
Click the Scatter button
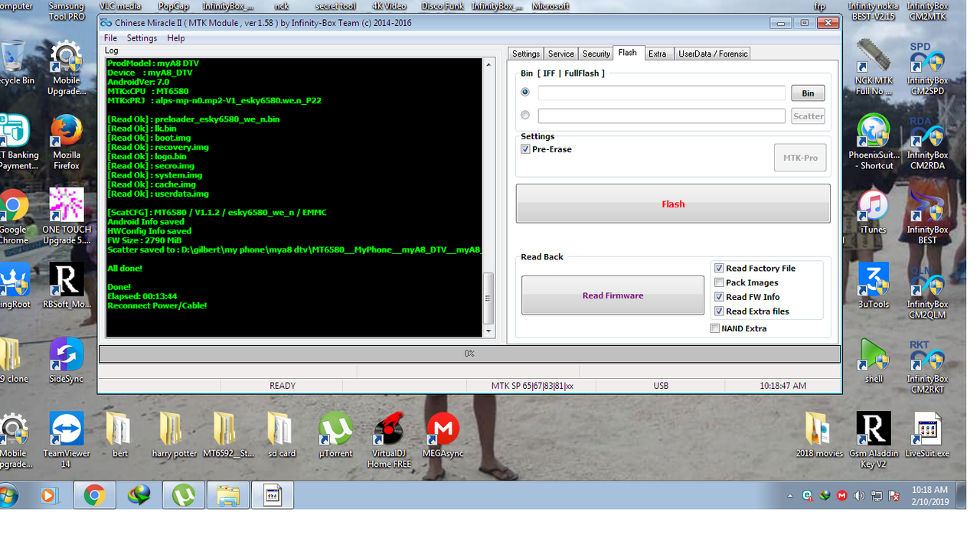point(808,116)
